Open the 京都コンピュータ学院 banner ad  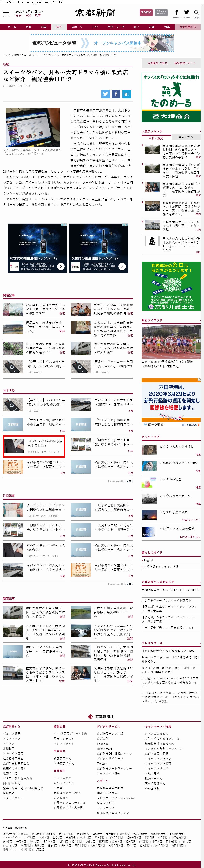(102, 43)
